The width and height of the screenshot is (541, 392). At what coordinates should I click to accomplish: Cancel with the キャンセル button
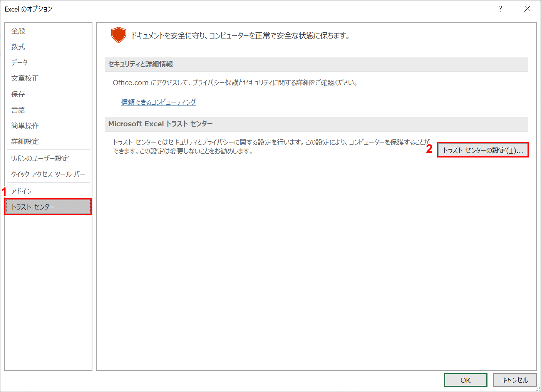click(x=515, y=380)
